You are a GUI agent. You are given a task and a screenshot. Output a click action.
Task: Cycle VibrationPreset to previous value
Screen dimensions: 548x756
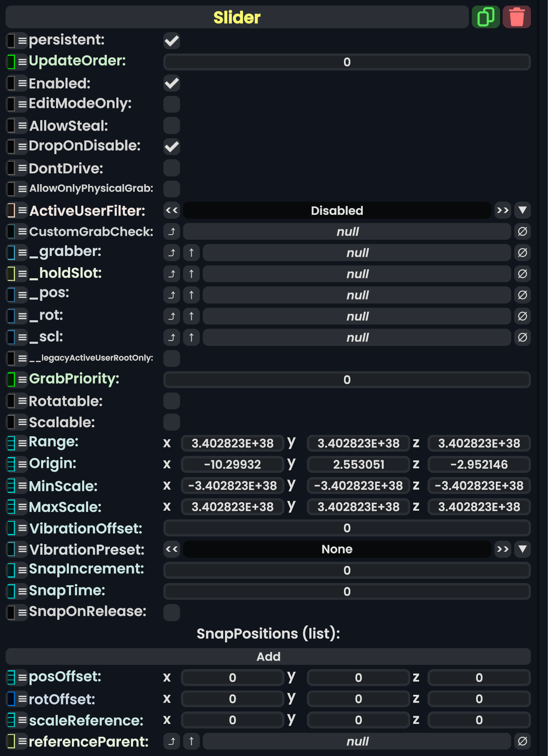[172, 549]
